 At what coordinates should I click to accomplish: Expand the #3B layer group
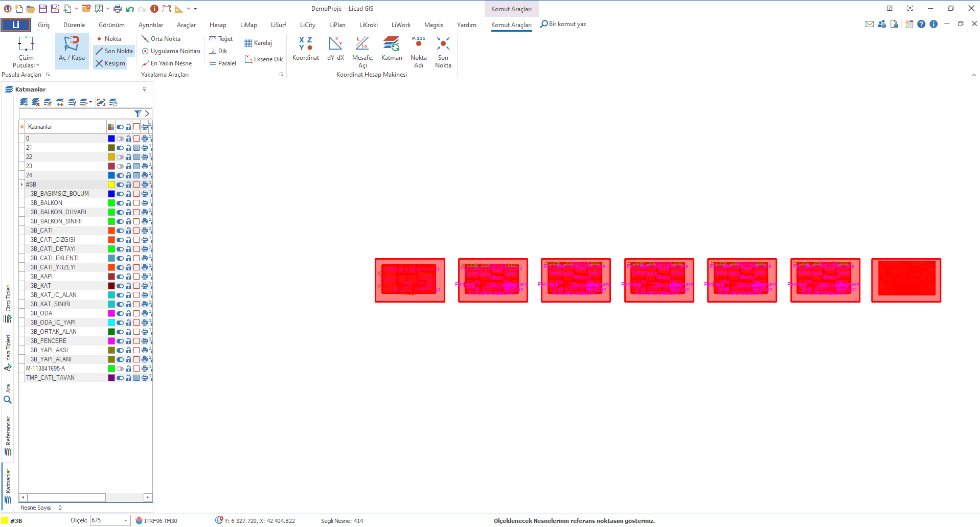coord(22,185)
